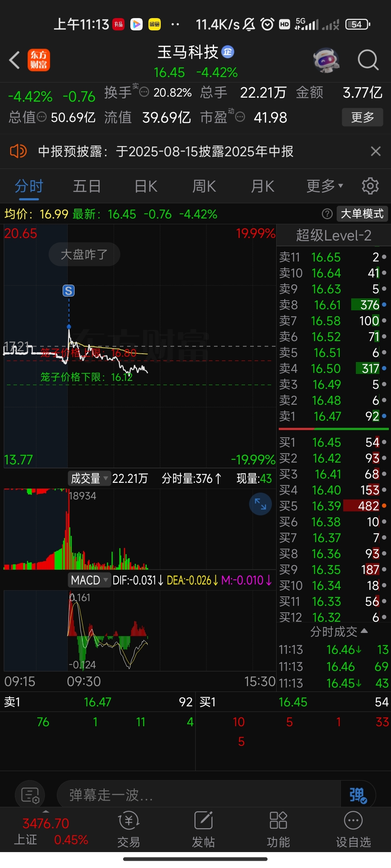Screen dimensions: 391x868
Task: Switch to the 五日 tab
Action: coord(87,186)
